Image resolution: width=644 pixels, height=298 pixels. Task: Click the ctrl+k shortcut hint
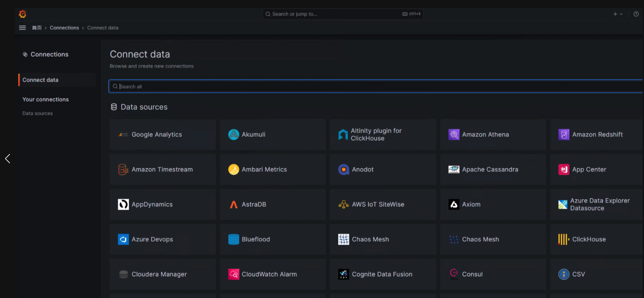411,14
